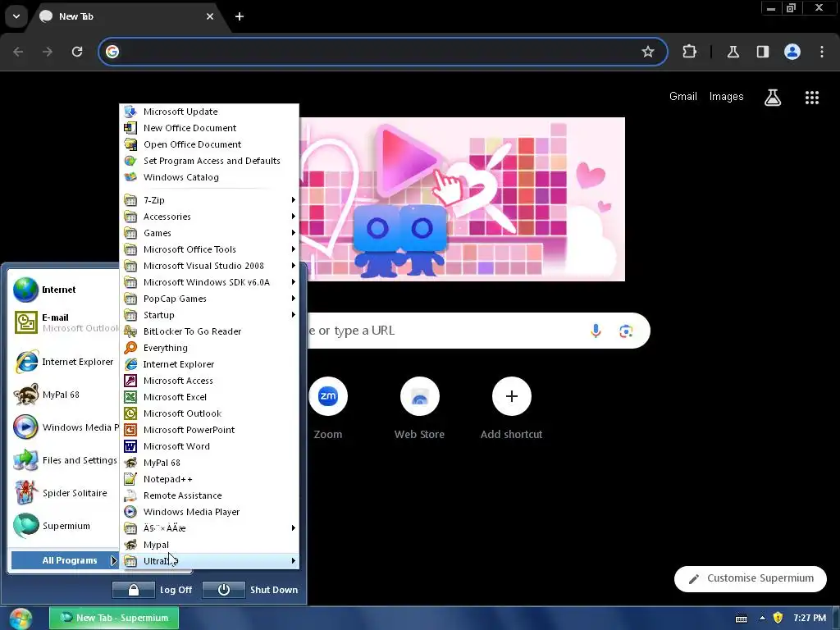Image resolution: width=840 pixels, height=630 pixels.
Task: Toggle the side panel icon
Action: (763, 52)
